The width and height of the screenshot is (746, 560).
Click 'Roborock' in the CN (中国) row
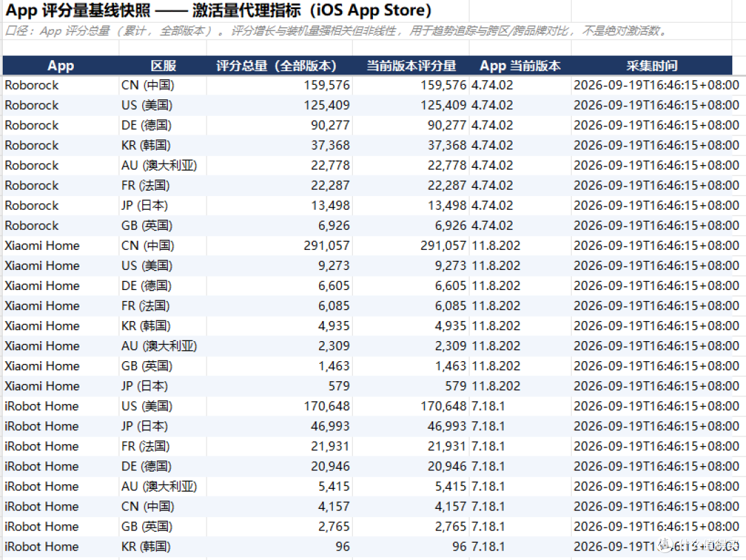pos(31,85)
